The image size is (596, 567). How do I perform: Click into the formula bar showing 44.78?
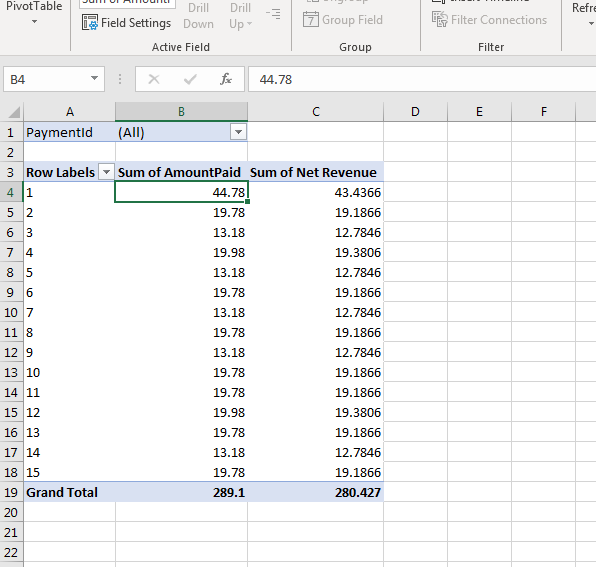[422, 79]
